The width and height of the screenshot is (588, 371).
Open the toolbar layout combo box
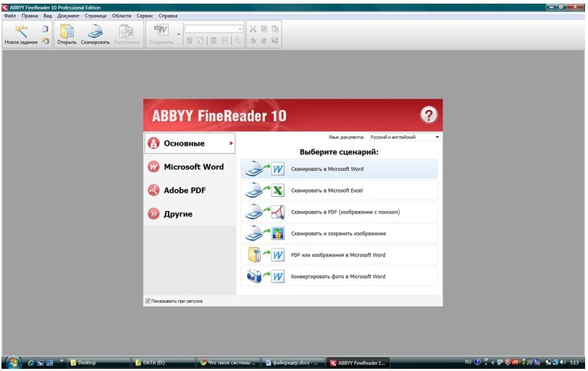click(214, 29)
